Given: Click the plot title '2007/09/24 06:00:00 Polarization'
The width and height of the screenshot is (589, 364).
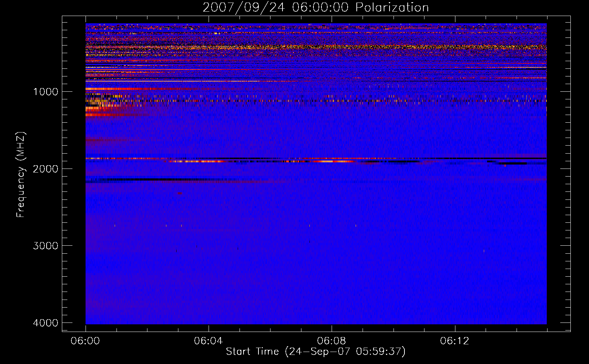Looking at the screenshot, I should point(316,8).
